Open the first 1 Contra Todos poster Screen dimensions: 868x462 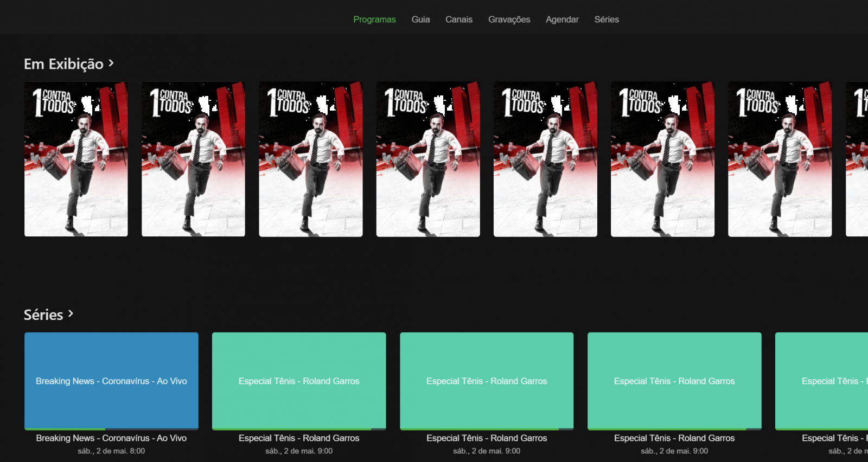coord(76,159)
